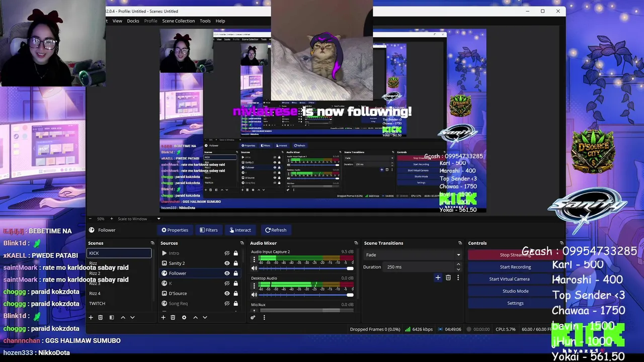Click the Properties button

(175, 230)
